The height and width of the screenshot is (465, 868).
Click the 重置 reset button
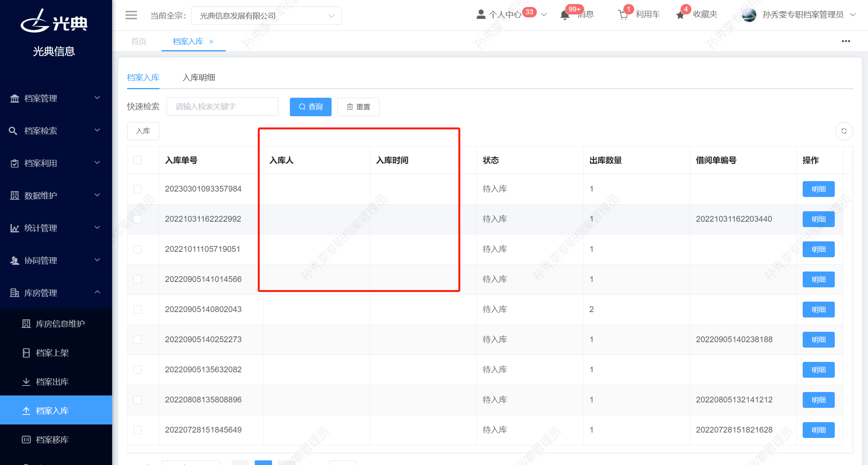click(x=358, y=107)
